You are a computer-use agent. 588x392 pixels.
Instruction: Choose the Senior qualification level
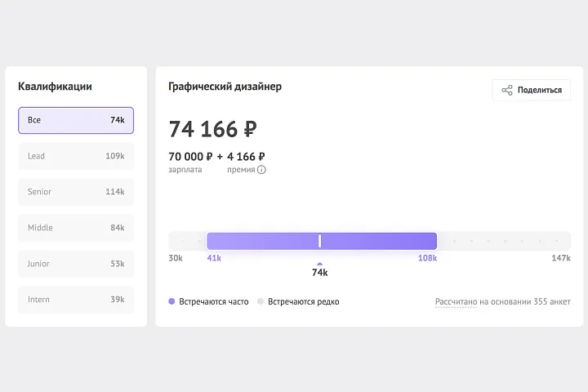coord(76,192)
